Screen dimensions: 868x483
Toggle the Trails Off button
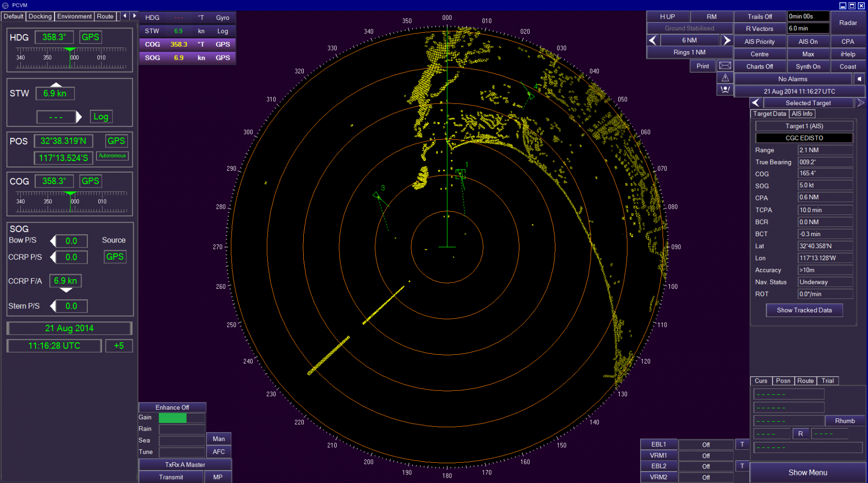[759, 16]
